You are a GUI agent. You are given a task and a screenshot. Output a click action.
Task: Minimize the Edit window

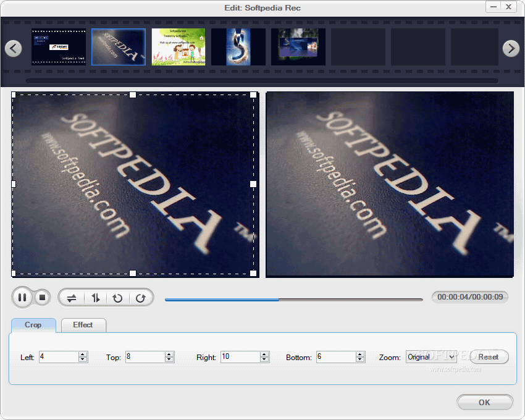493,7
